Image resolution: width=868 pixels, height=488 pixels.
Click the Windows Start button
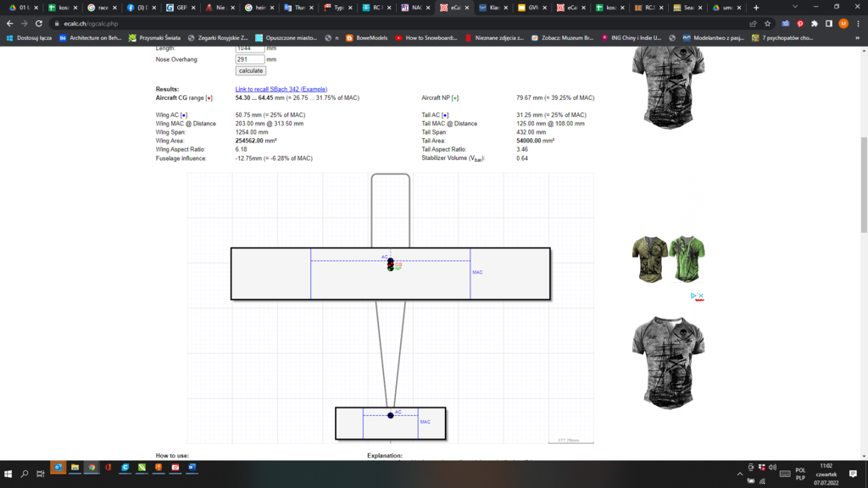pyautogui.click(x=8, y=474)
